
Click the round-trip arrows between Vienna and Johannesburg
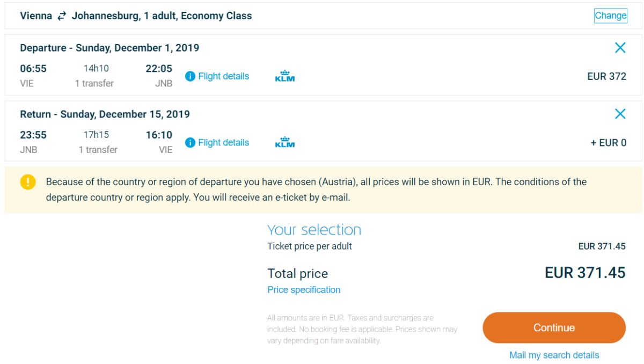[x=62, y=16]
